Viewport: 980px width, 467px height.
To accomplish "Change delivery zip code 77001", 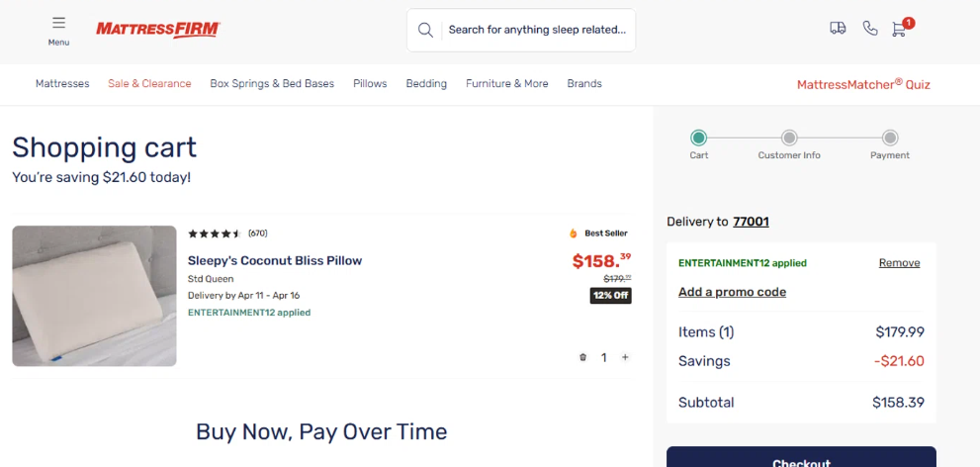I will (x=751, y=222).
